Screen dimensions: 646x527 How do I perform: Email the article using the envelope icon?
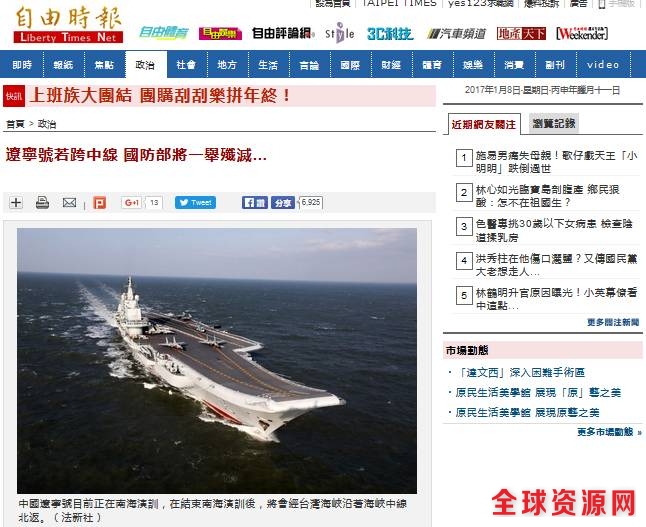(x=69, y=202)
